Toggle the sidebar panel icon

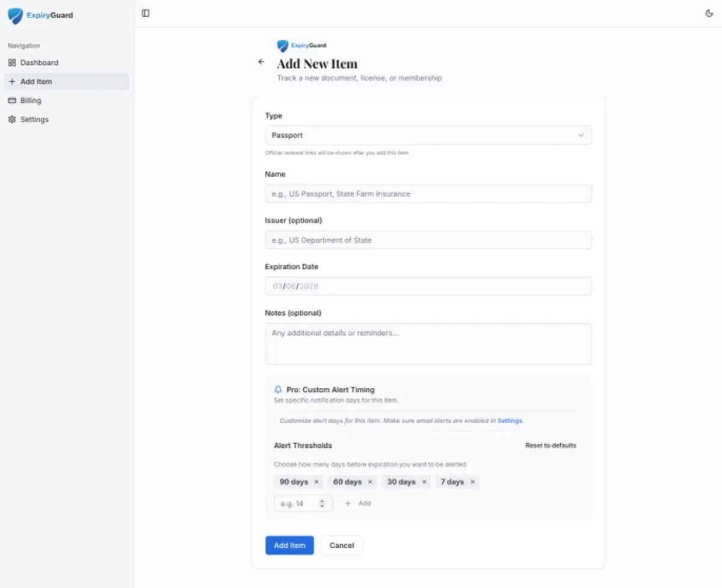click(146, 13)
